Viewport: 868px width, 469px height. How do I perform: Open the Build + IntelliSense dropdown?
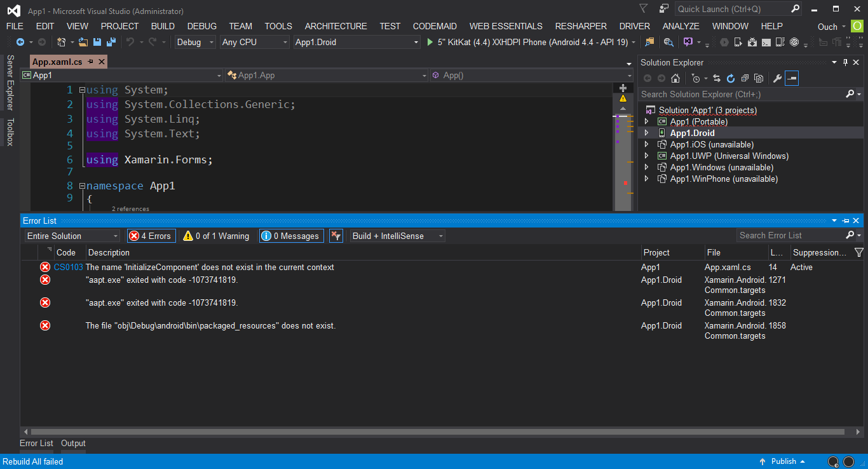[x=398, y=236]
